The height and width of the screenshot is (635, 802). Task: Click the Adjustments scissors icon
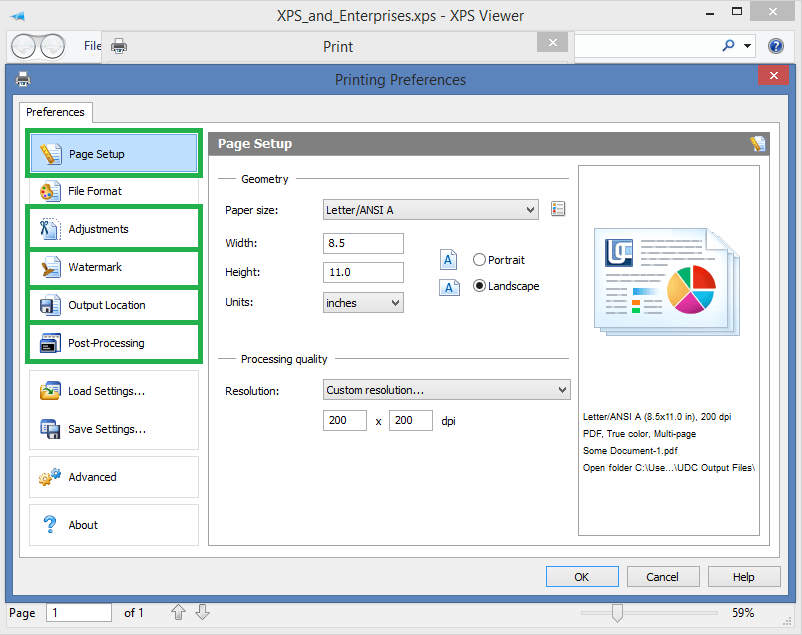[50, 229]
